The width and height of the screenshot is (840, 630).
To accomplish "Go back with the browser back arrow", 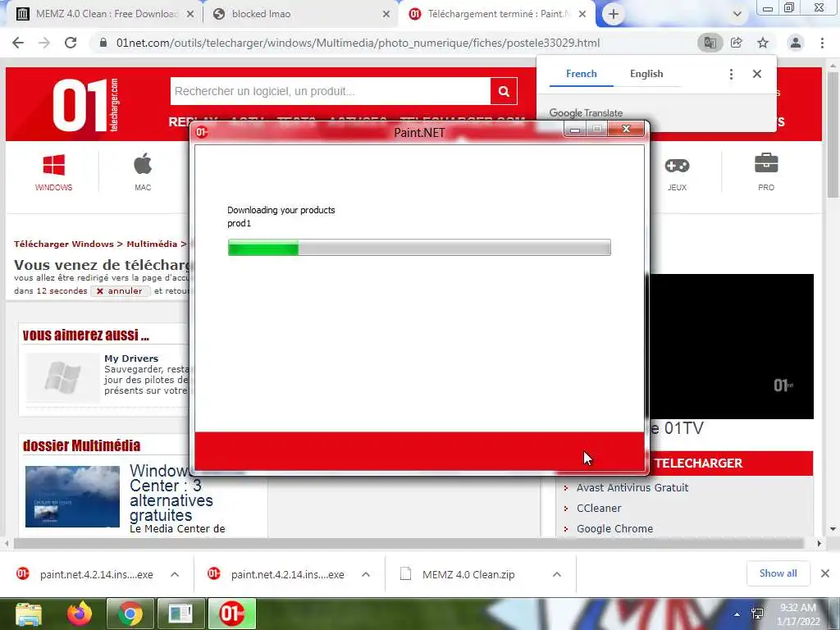I will click(x=18, y=43).
